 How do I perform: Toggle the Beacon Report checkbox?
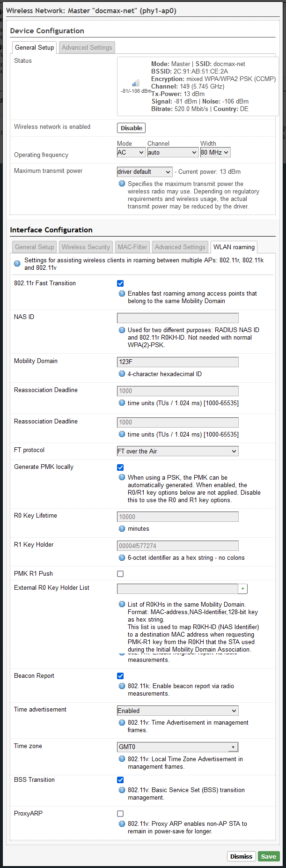[x=120, y=676]
